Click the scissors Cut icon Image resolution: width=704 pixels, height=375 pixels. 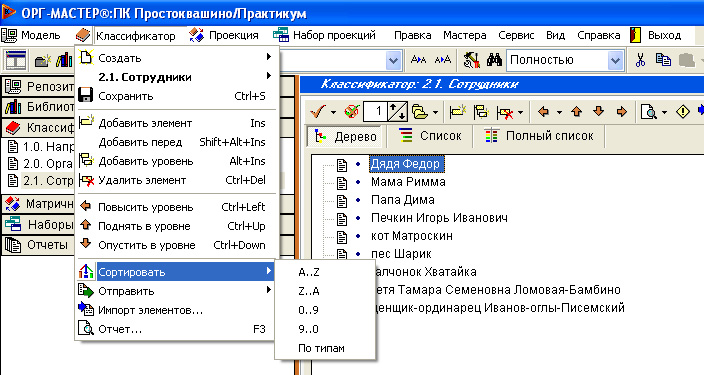[640, 60]
